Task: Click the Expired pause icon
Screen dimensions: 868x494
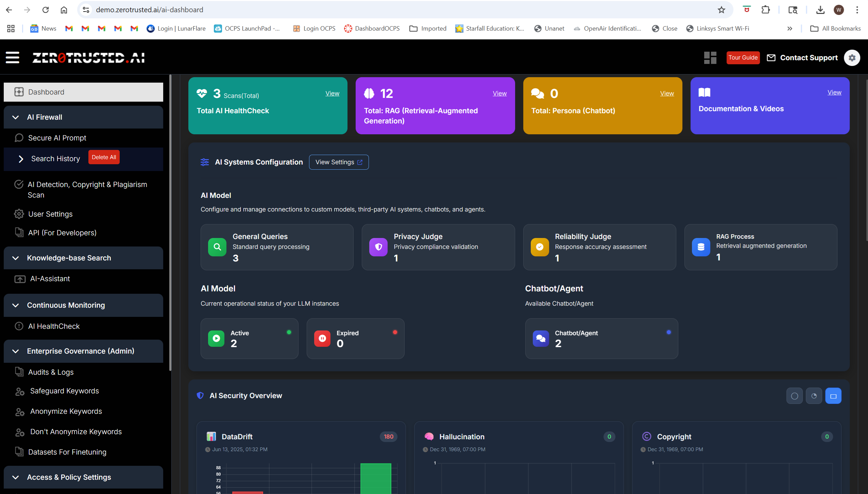Action: coord(322,339)
